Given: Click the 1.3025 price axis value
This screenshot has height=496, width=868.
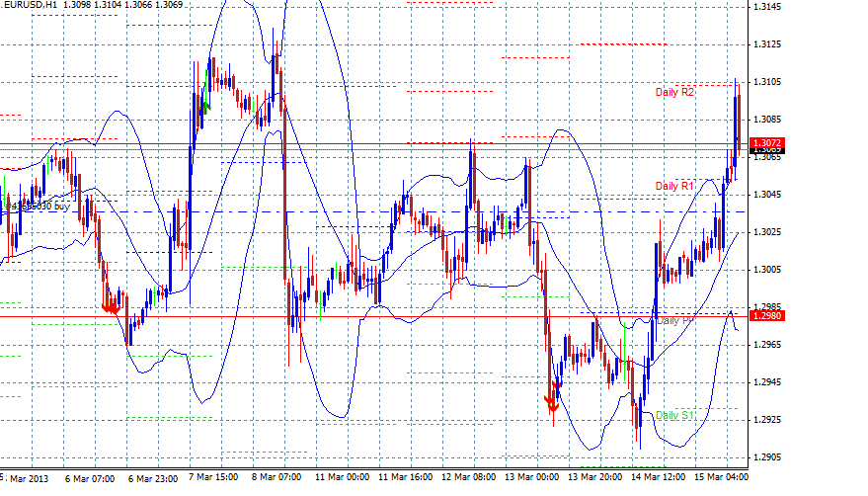Looking at the screenshot, I should 767,231.
